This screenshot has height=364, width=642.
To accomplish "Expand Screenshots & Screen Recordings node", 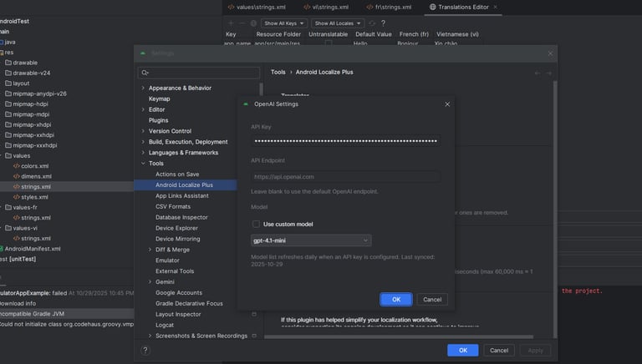I will [150, 336].
